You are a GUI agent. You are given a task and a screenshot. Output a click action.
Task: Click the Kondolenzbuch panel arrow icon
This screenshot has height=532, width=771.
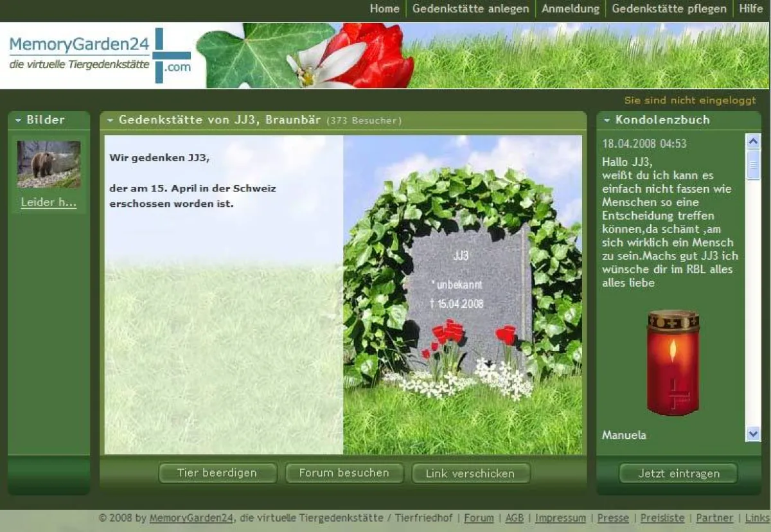[x=607, y=120]
